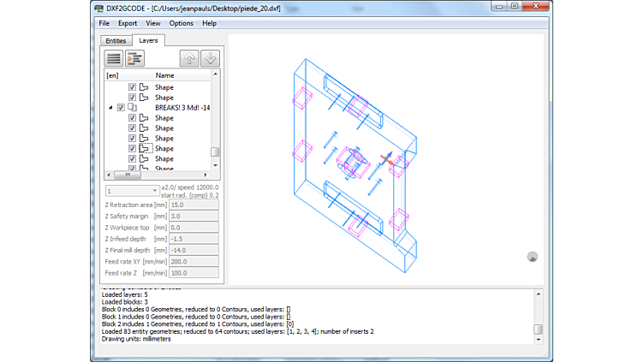Click the DXF2GCODE app icon in title bar
The height and width of the screenshot is (362, 644).
[99, 7]
